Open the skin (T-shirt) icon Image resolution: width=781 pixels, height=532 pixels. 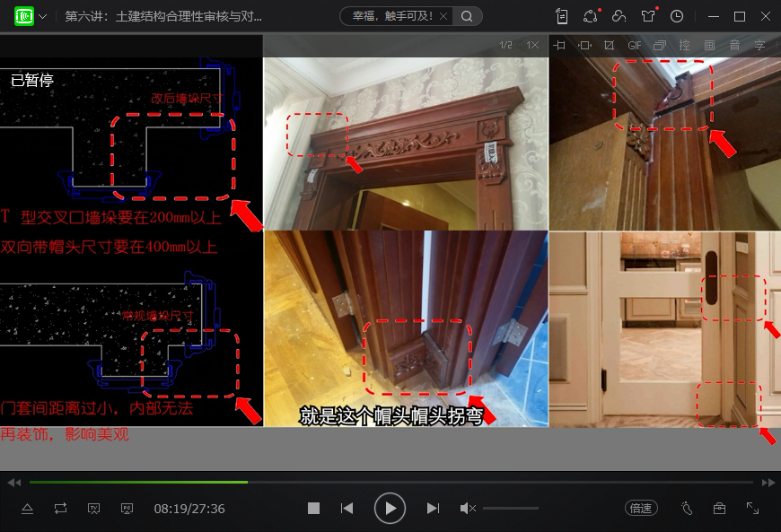pyautogui.click(x=648, y=16)
